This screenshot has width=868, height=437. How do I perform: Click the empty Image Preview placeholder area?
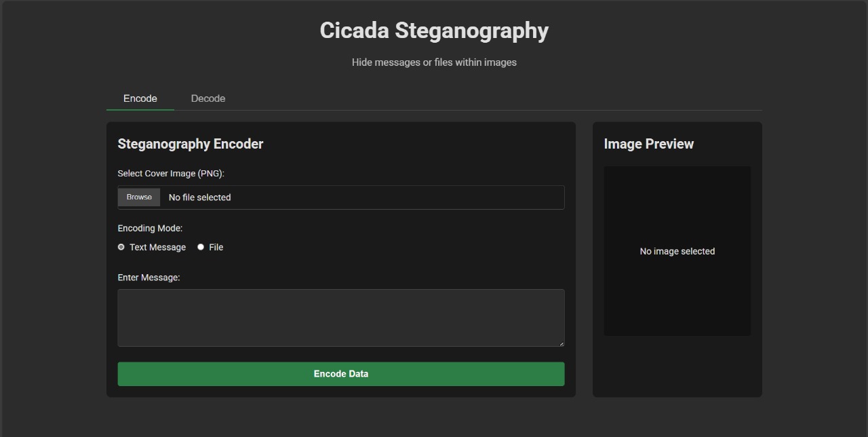(x=677, y=251)
